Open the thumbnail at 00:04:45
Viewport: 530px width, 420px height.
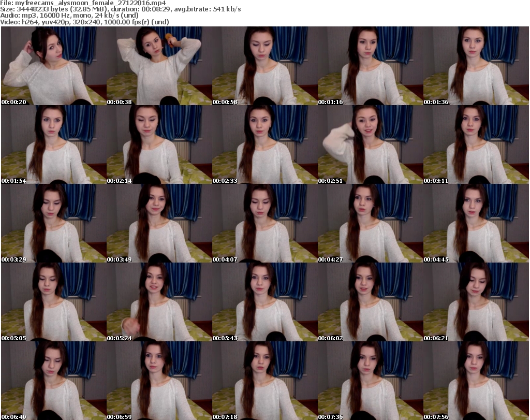476,224
